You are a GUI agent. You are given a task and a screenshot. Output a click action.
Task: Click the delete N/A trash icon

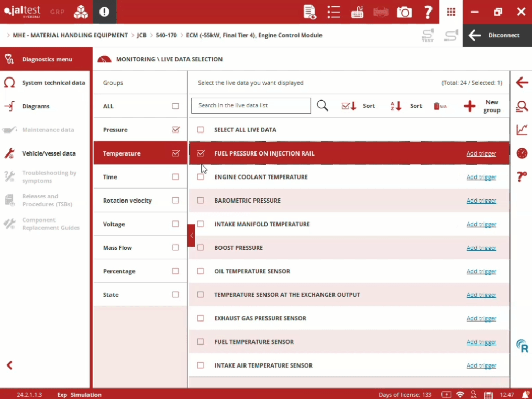click(439, 106)
